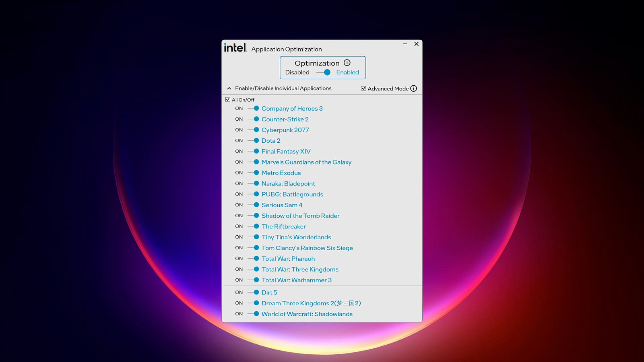
Task: Click the Advanced Mode info icon
Action: (413, 88)
